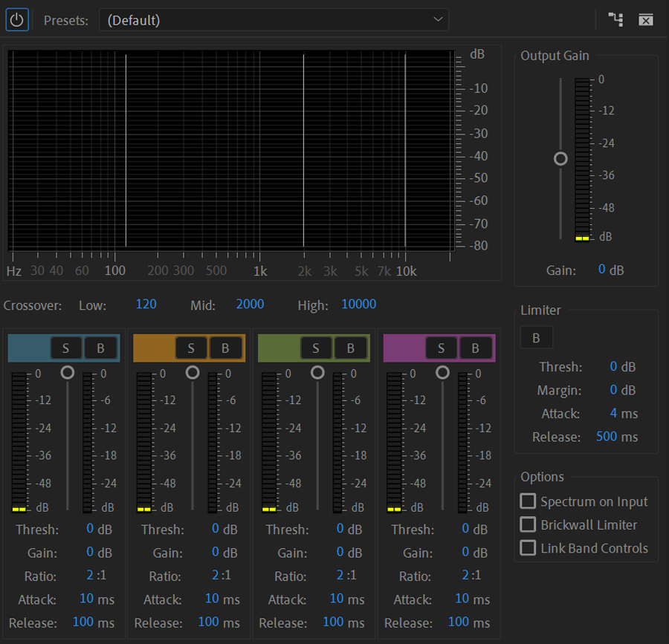
Task: Solo the purple high band
Action: pos(442,348)
